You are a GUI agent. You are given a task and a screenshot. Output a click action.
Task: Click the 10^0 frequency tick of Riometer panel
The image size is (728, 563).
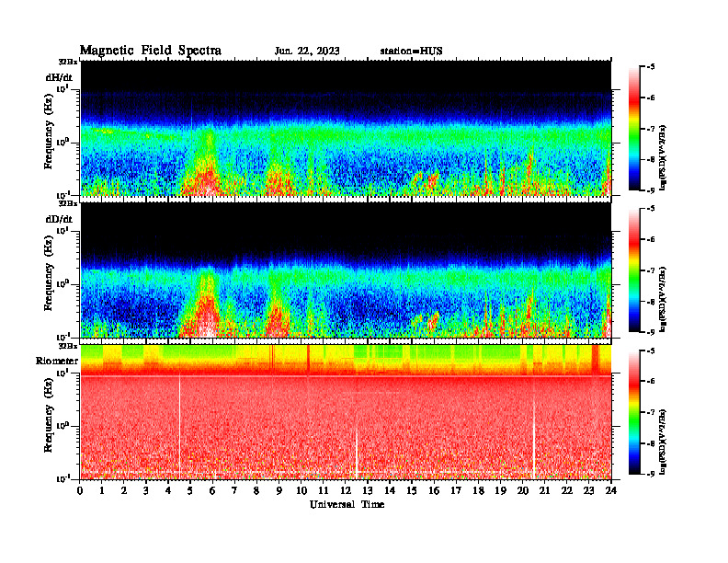pyautogui.click(x=63, y=426)
